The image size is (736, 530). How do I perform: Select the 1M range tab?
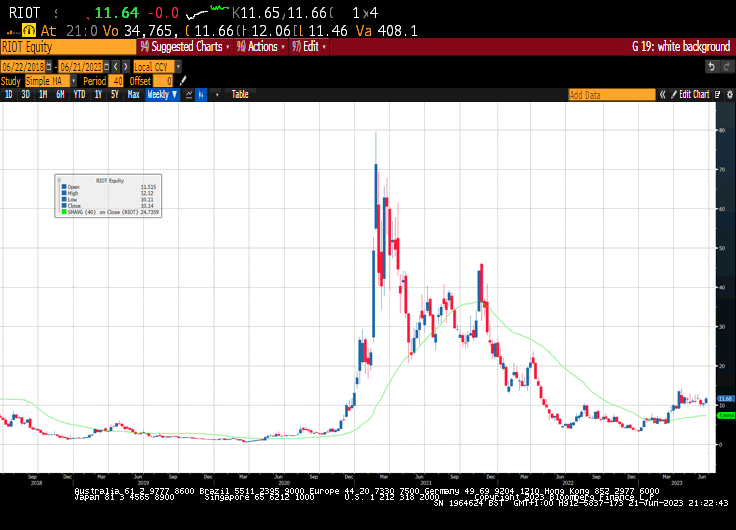tap(43, 94)
